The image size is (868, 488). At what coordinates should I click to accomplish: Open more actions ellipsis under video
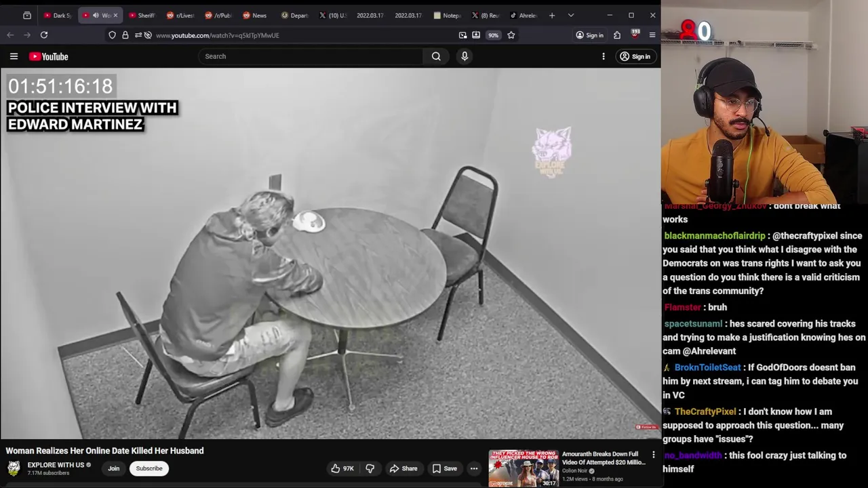tap(474, 468)
